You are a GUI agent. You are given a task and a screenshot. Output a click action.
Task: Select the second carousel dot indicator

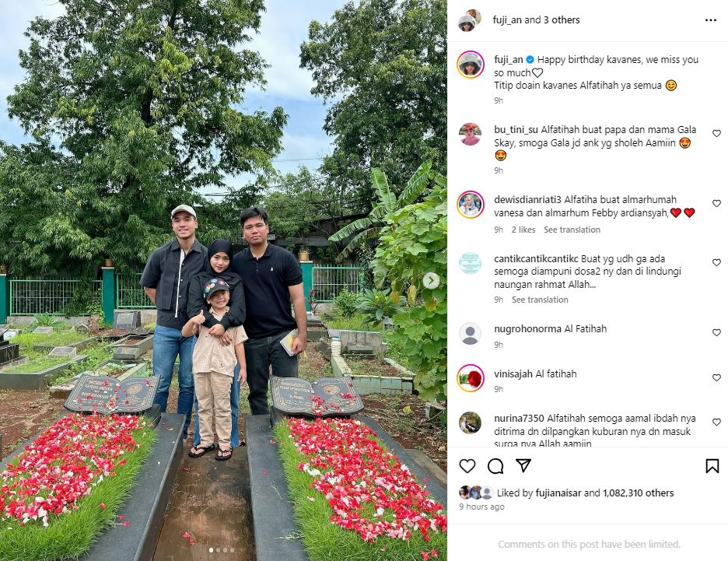point(219,550)
